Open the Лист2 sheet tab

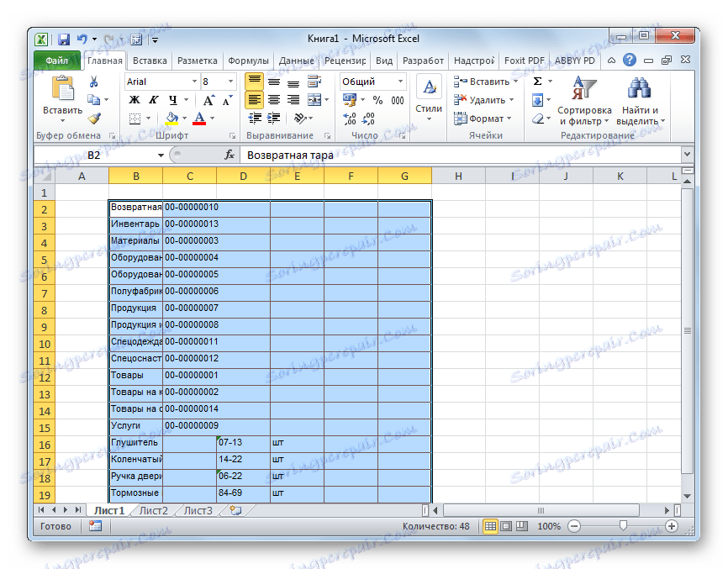click(155, 509)
